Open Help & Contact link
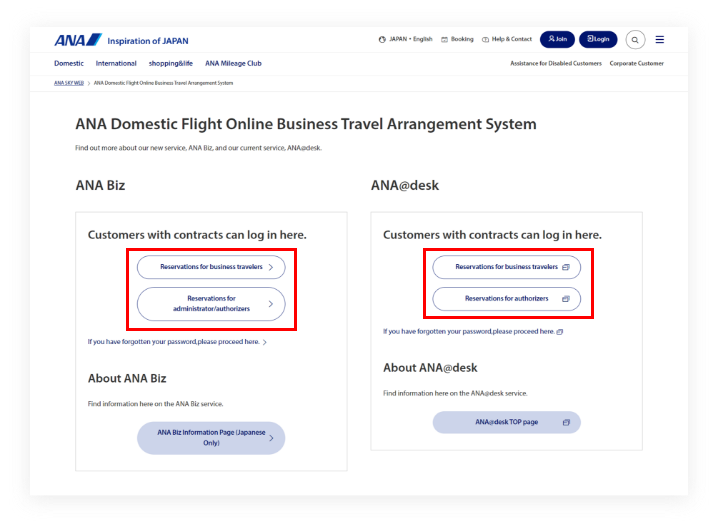718x529 pixels. (507, 39)
